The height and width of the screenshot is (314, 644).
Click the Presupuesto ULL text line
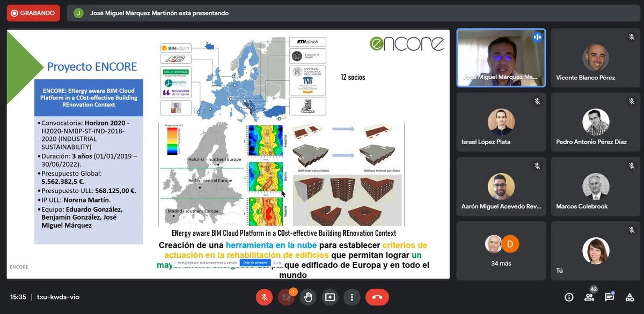[x=89, y=190]
